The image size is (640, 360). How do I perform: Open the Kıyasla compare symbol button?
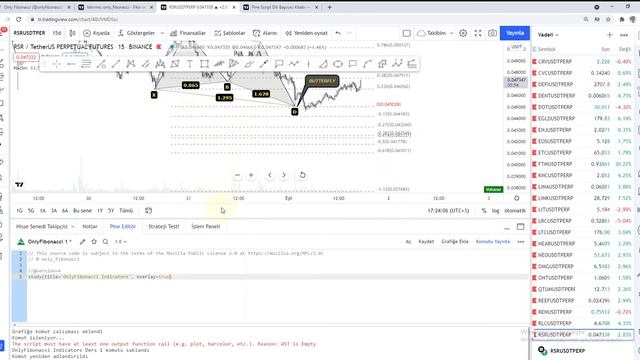(96, 33)
